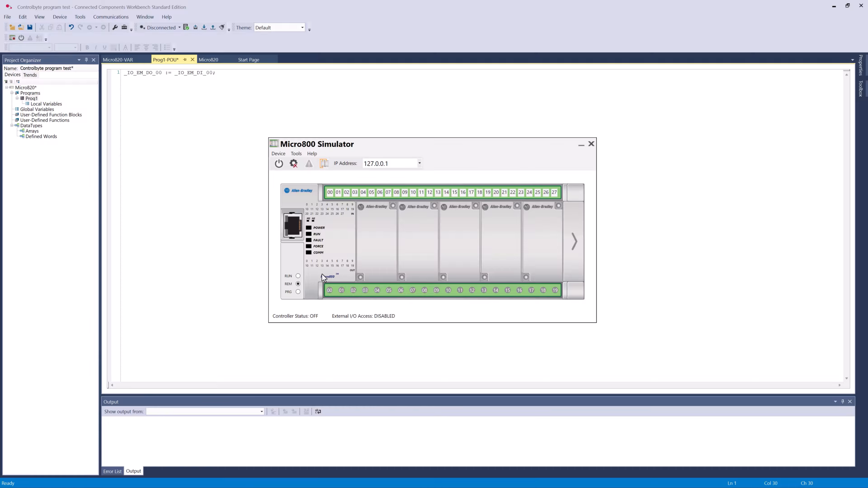
Task: Open the Communications menu
Action: 111,17
